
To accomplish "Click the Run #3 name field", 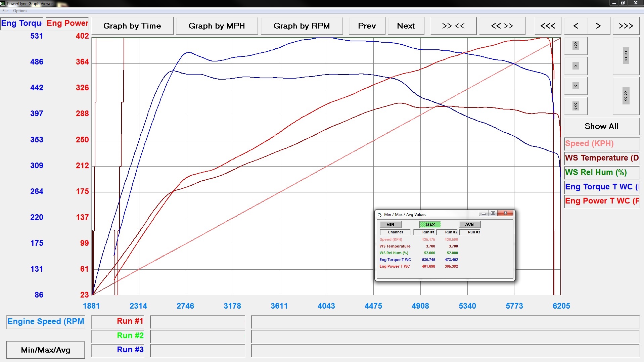I will [x=198, y=351].
